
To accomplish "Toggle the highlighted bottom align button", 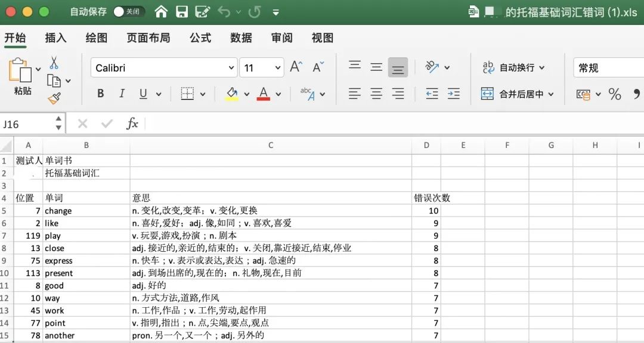I will [x=398, y=67].
